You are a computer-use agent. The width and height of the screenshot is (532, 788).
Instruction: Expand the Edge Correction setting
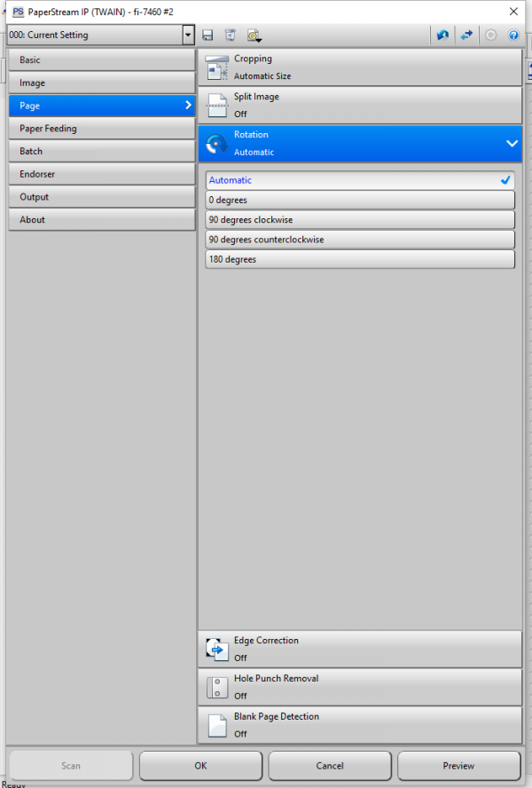pyautogui.click(x=359, y=649)
